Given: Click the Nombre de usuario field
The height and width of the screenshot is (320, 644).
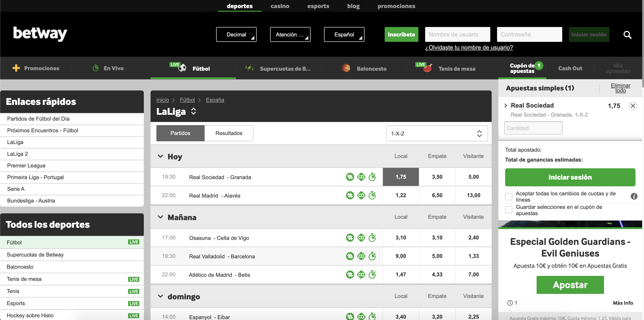Looking at the screenshot, I should click(x=457, y=35).
